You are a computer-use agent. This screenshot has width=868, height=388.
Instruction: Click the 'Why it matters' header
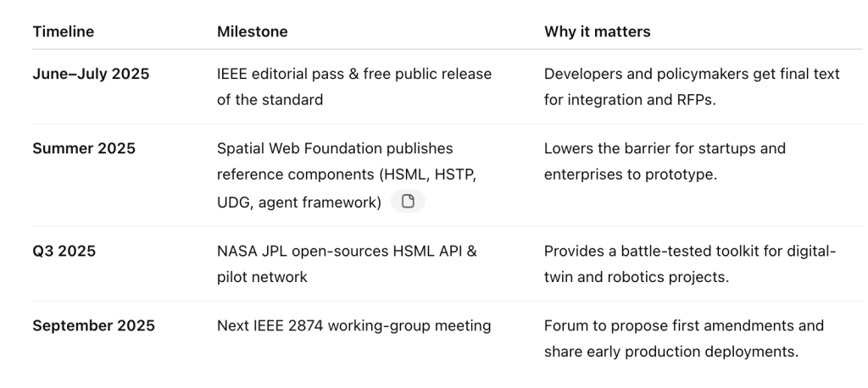click(598, 31)
